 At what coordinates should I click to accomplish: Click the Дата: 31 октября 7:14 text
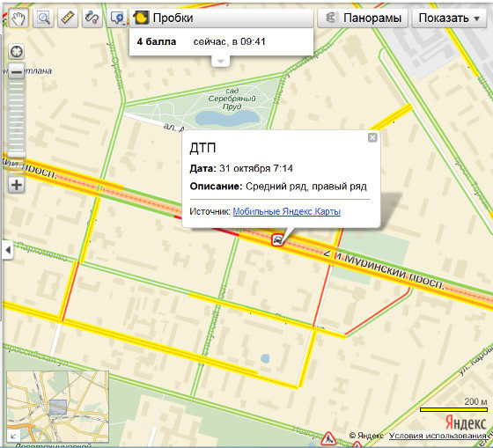tap(241, 168)
